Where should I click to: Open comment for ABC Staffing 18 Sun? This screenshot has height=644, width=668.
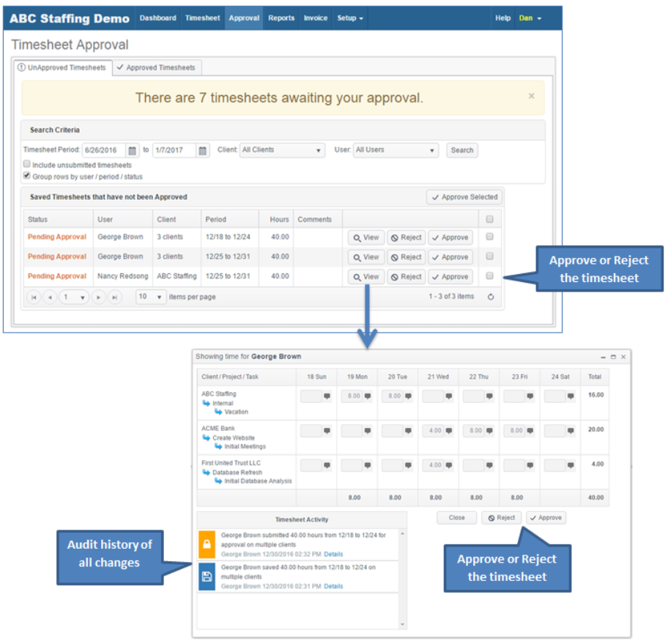point(327,396)
